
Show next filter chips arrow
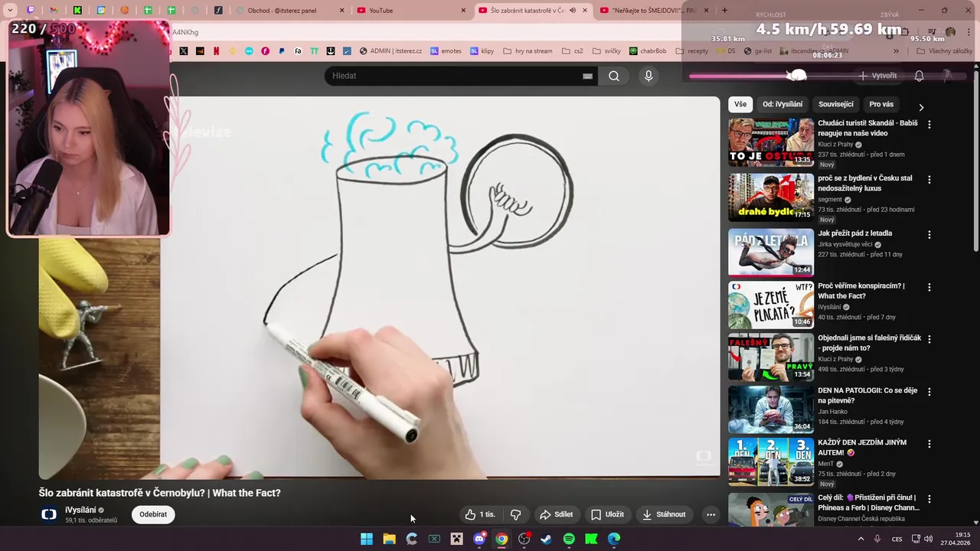click(921, 107)
